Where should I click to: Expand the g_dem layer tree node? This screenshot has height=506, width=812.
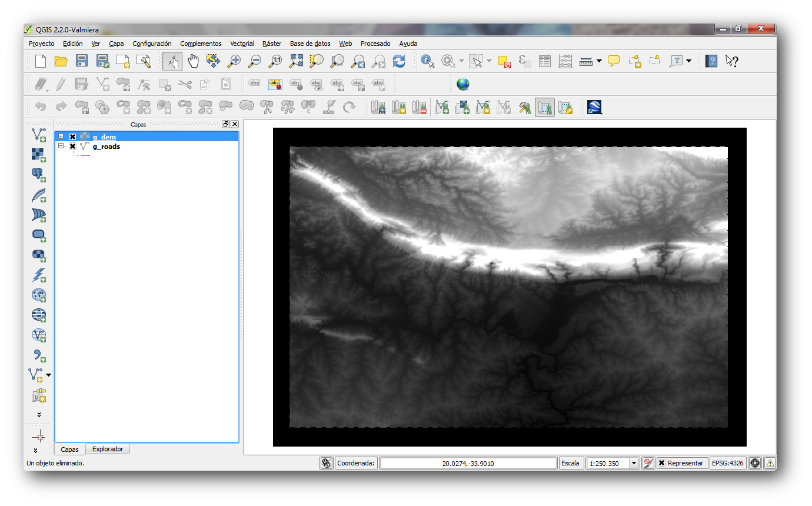click(x=61, y=137)
